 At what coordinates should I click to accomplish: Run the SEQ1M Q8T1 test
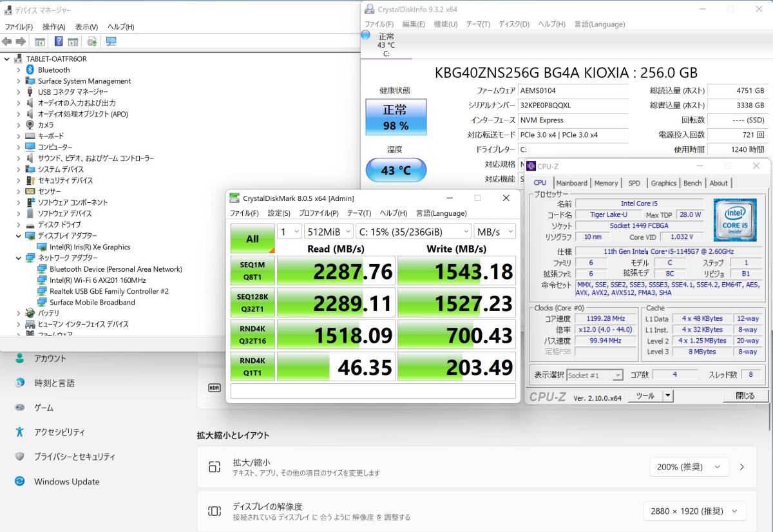(253, 271)
